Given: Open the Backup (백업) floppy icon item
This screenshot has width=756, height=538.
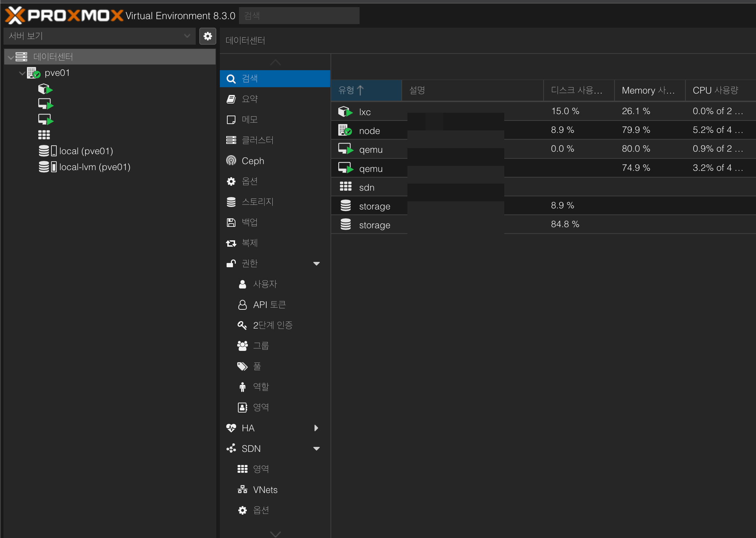Looking at the screenshot, I should click(x=249, y=222).
